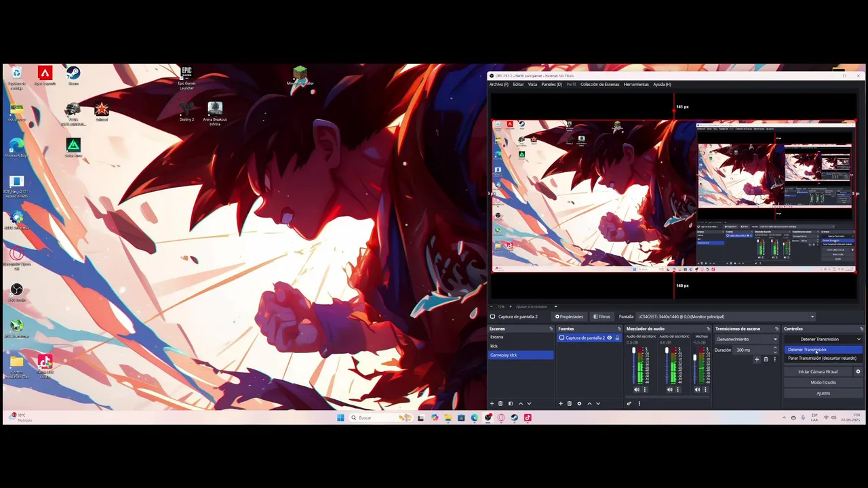Click Windows Start button on taskbar
Viewport: 868px width, 488px height.
click(340, 418)
